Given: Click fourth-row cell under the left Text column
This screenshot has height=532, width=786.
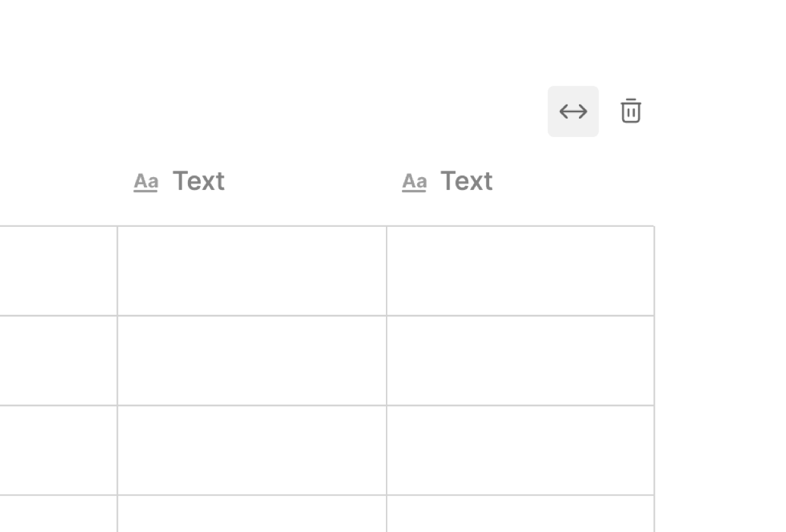Looking at the screenshot, I should tap(252, 515).
